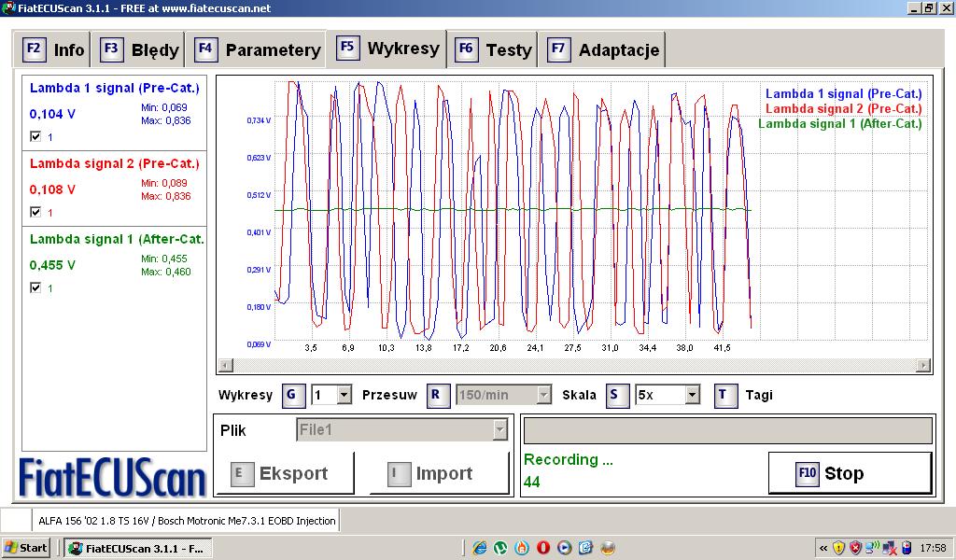Toggle Lambda 1 signal (Pre-Cat.) checkbox
Screen dimensions: 956x560
[x=35, y=136]
